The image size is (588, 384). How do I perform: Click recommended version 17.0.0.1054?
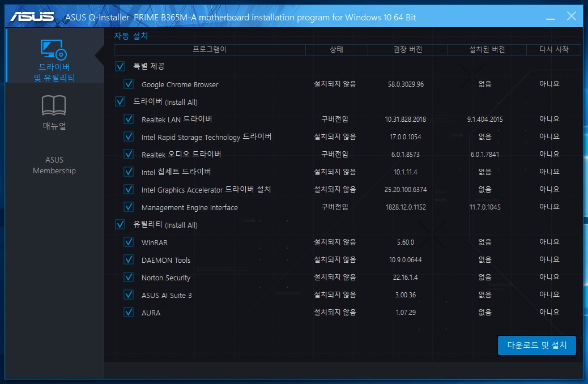[x=406, y=137]
